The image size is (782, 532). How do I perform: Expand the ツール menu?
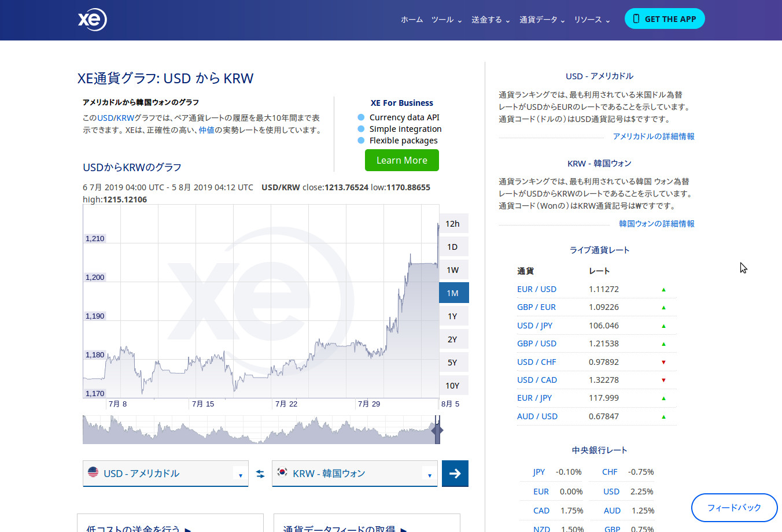446,20
